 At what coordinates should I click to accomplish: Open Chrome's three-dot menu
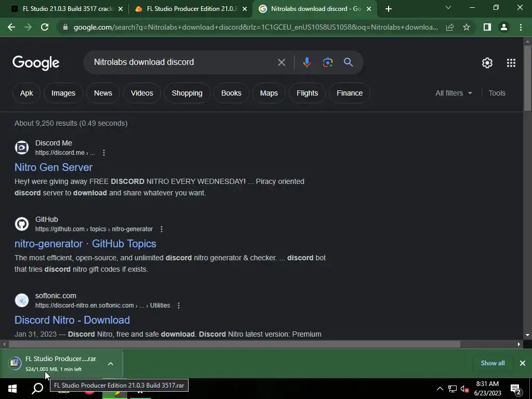(521, 27)
